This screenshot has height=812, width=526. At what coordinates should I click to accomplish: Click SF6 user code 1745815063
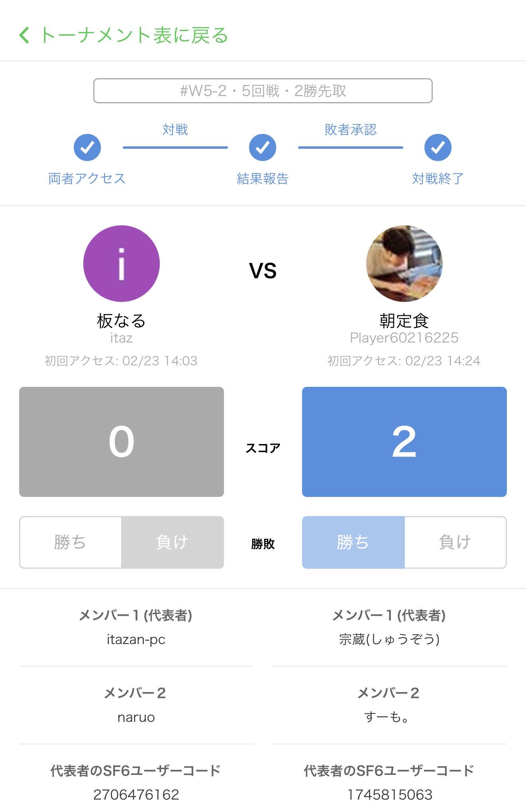(389, 794)
